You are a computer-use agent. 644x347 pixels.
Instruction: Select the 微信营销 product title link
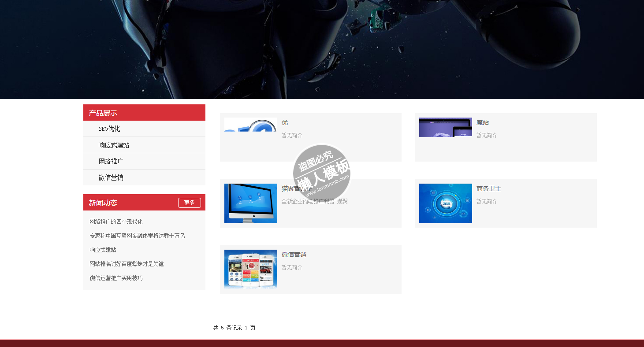pyautogui.click(x=294, y=255)
